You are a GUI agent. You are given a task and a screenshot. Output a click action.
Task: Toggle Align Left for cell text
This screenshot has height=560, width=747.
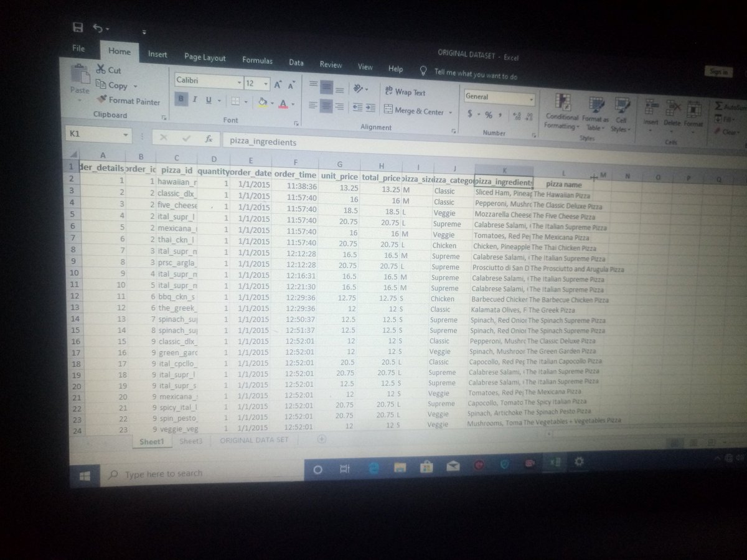pyautogui.click(x=313, y=106)
